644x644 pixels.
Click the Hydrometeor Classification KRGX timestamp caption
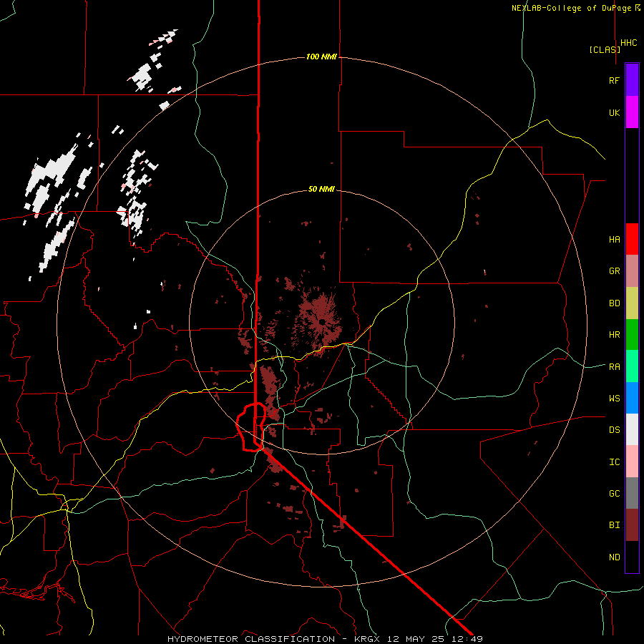tap(325, 639)
